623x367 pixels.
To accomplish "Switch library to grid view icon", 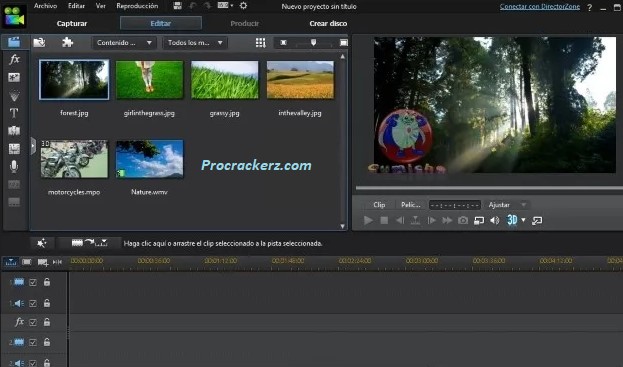I will click(x=261, y=42).
